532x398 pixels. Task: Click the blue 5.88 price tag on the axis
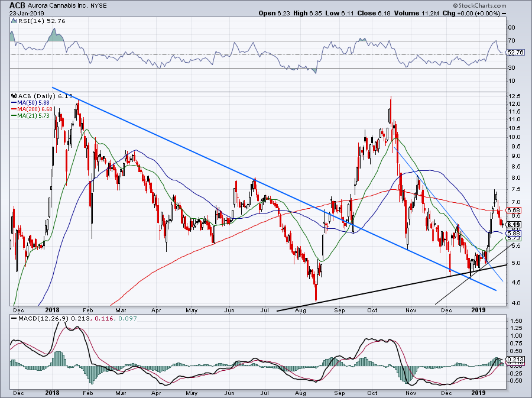tap(514, 234)
